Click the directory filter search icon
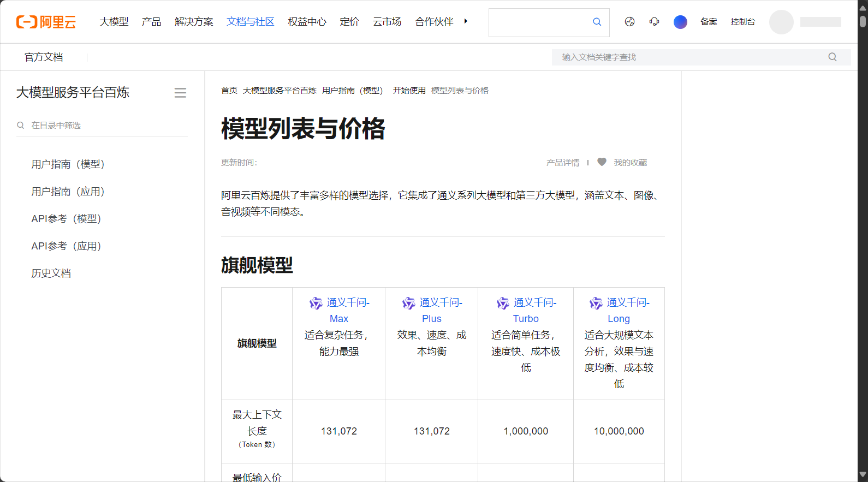 21,125
